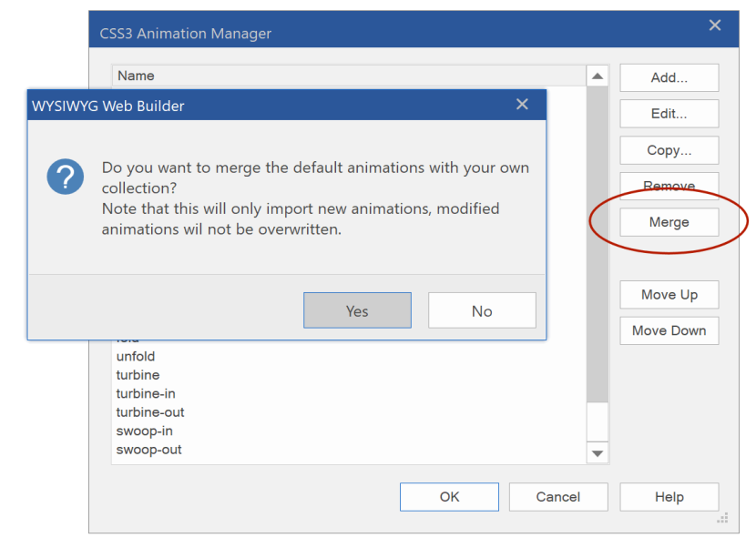Close the WYSIWYG Web Builder prompt
Image resolution: width=756 pixels, height=558 pixels.
pyautogui.click(x=522, y=104)
